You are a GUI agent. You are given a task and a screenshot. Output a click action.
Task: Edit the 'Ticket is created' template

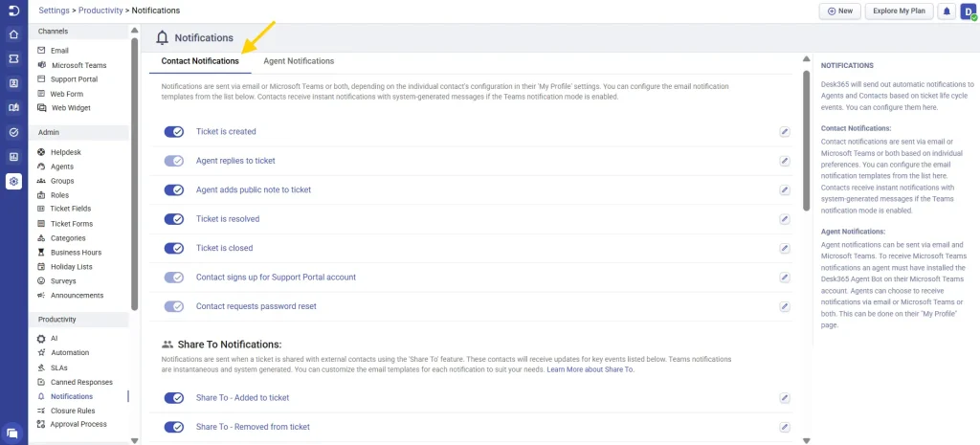pos(785,132)
